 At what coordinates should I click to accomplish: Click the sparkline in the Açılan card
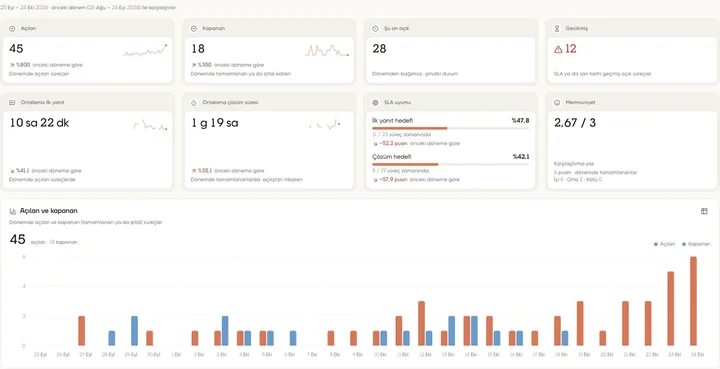coord(145,50)
